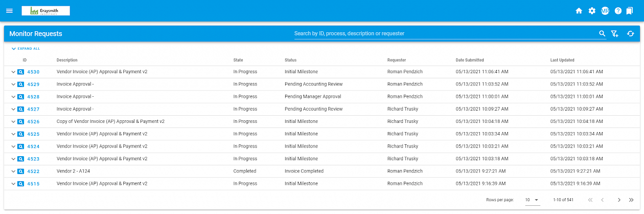Image resolution: width=644 pixels, height=214 pixels.
Task: Click Roman Pendzich in row 4528
Action: coord(405,97)
